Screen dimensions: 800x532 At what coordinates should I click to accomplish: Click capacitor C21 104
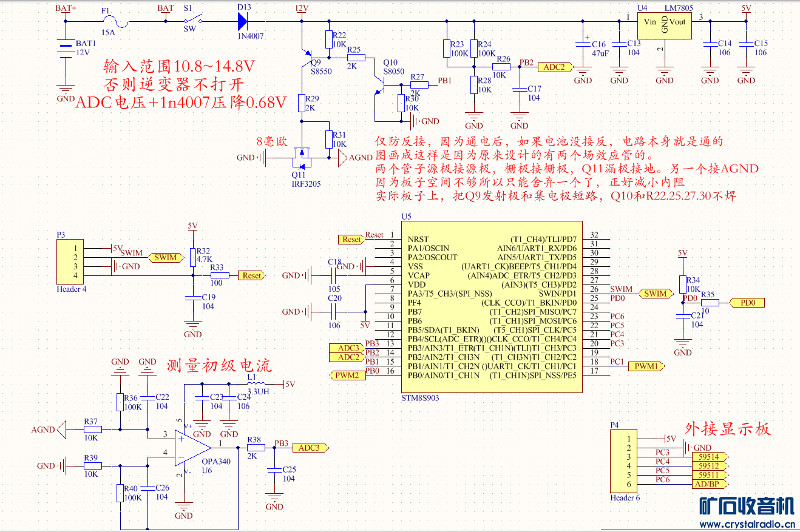(683, 316)
